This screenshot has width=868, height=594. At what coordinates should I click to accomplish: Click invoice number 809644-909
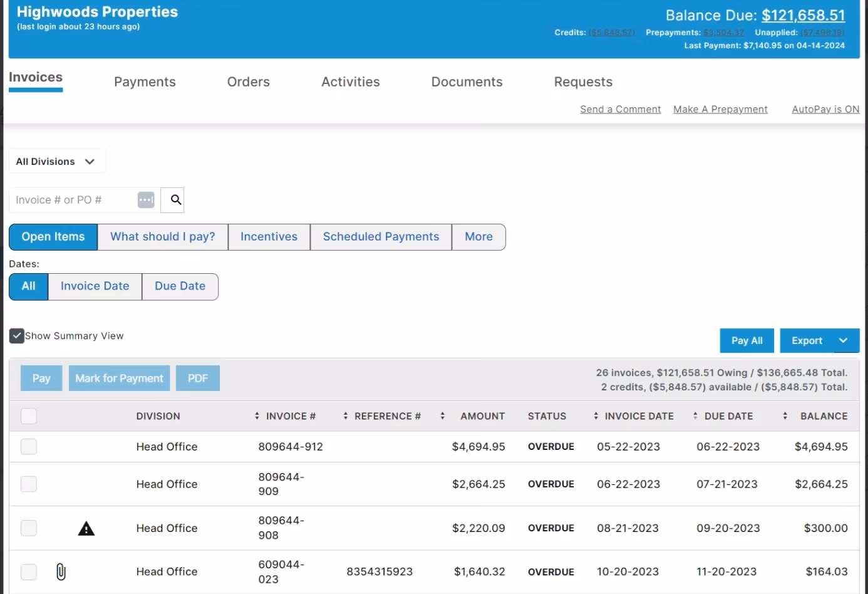(x=281, y=484)
